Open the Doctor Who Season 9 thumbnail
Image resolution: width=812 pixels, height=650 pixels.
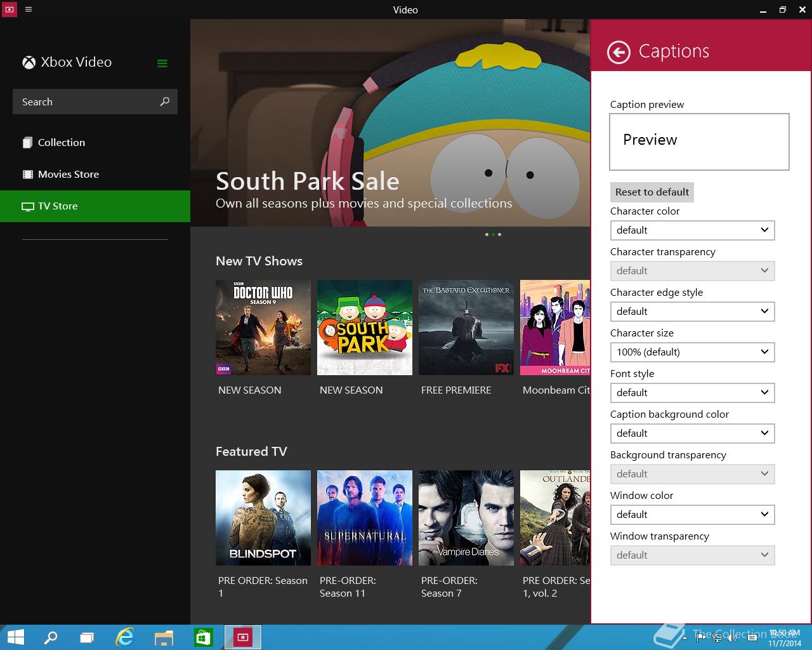[263, 328]
